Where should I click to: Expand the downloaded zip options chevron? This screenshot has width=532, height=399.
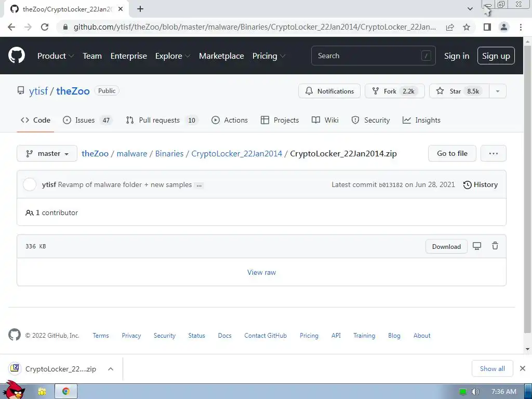point(111,369)
